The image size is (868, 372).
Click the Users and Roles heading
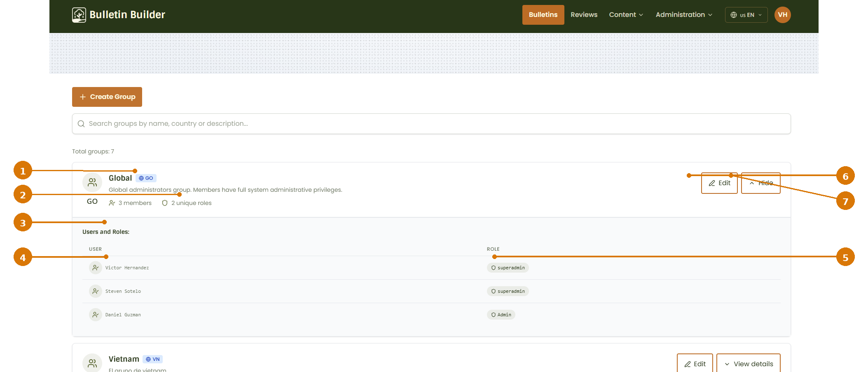coord(106,232)
